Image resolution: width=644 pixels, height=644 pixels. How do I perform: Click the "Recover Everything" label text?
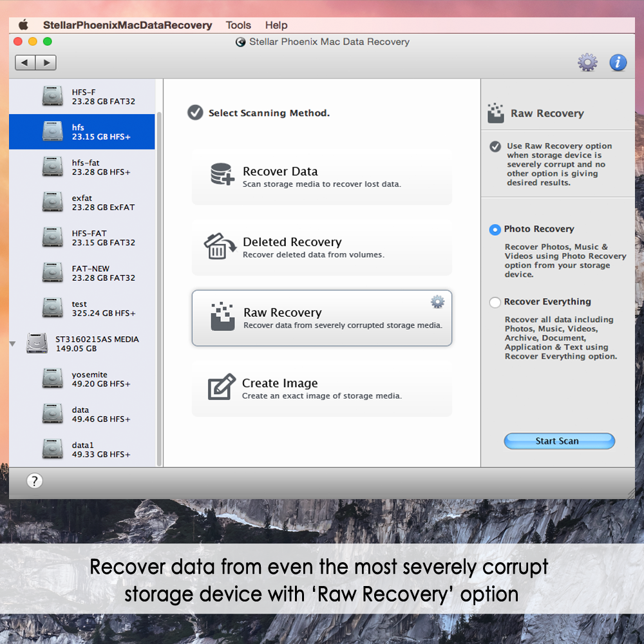pyautogui.click(x=547, y=302)
